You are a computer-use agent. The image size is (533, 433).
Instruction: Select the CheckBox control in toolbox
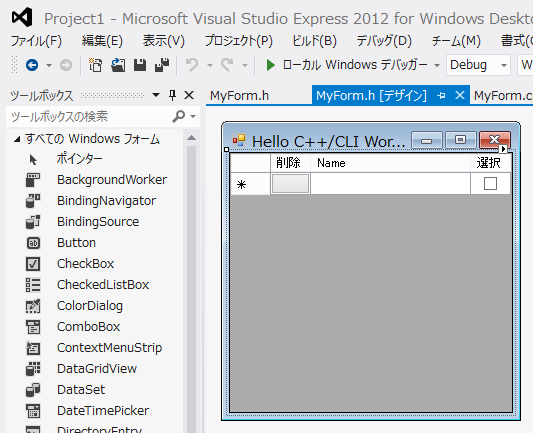coord(85,264)
